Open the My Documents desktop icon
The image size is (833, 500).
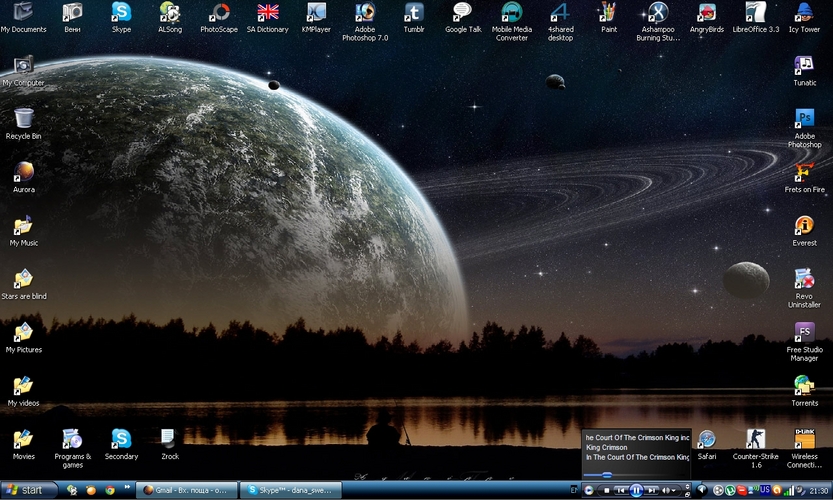(x=23, y=18)
